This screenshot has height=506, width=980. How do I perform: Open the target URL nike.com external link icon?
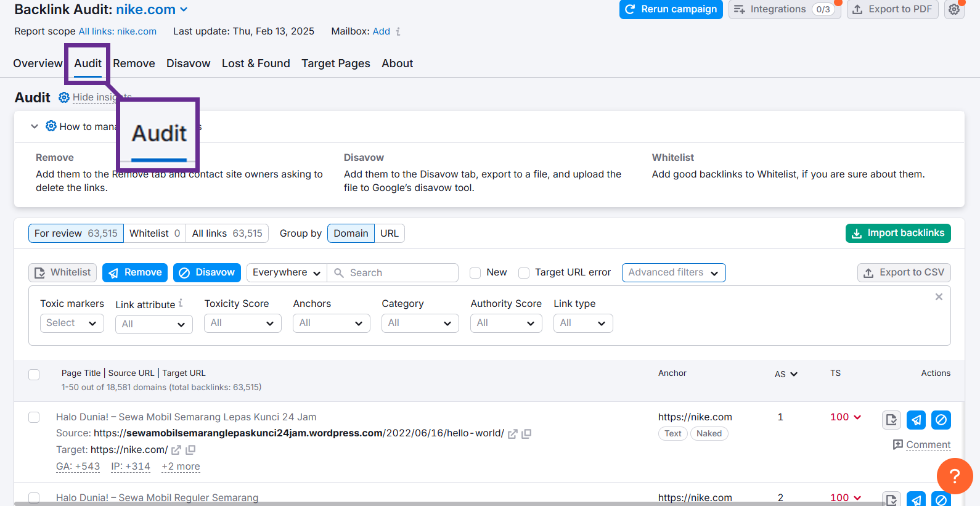coord(176,450)
